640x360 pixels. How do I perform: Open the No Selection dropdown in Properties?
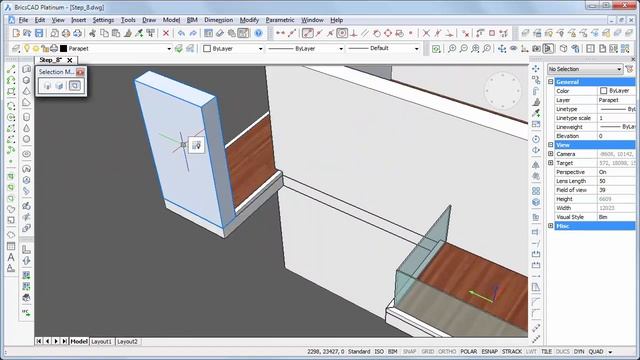coord(585,69)
